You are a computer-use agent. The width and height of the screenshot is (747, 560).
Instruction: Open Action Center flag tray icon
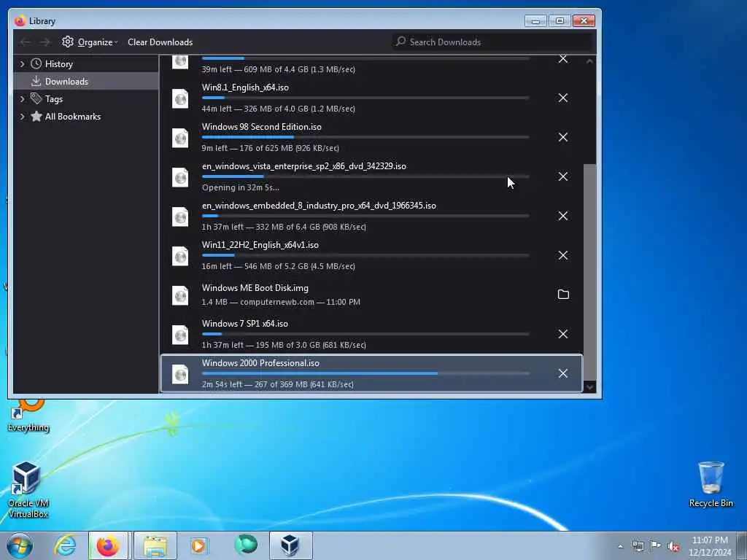tap(655, 546)
